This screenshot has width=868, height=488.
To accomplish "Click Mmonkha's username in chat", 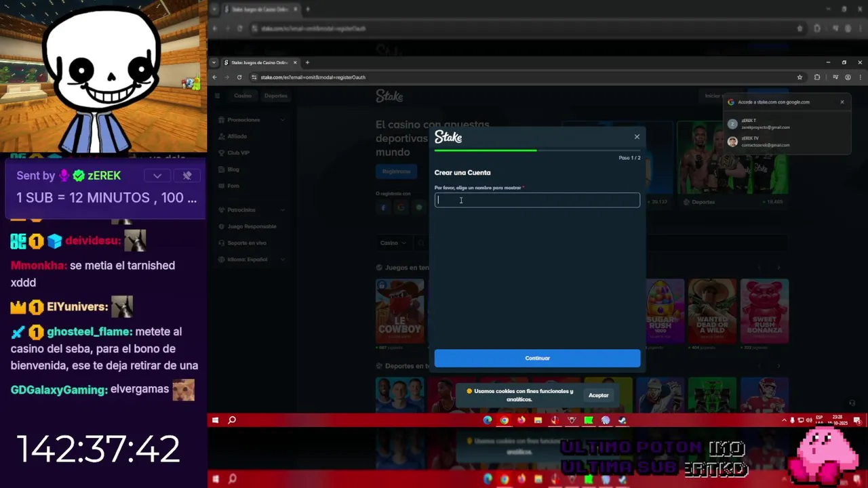I will [39, 266].
